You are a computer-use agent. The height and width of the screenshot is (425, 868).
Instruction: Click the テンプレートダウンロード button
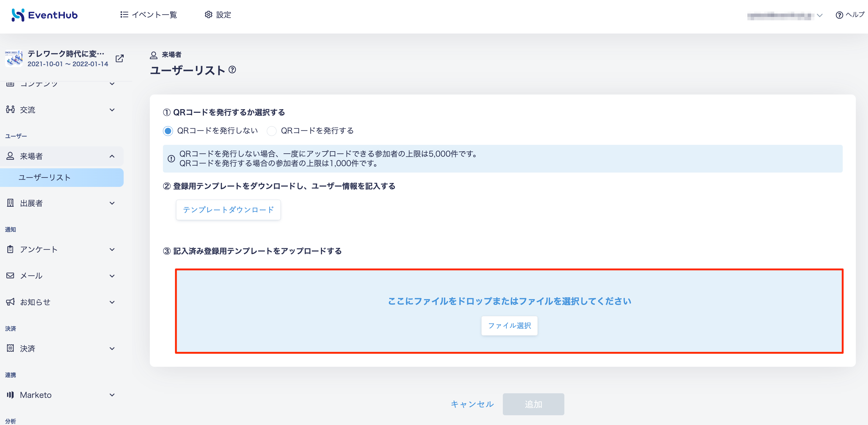click(x=228, y=210)
